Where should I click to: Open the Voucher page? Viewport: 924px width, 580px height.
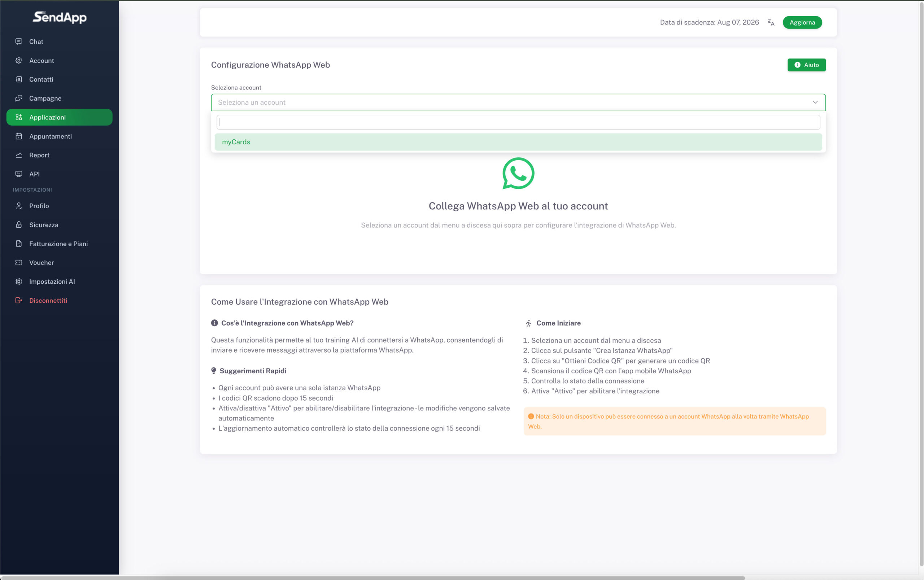60,262
